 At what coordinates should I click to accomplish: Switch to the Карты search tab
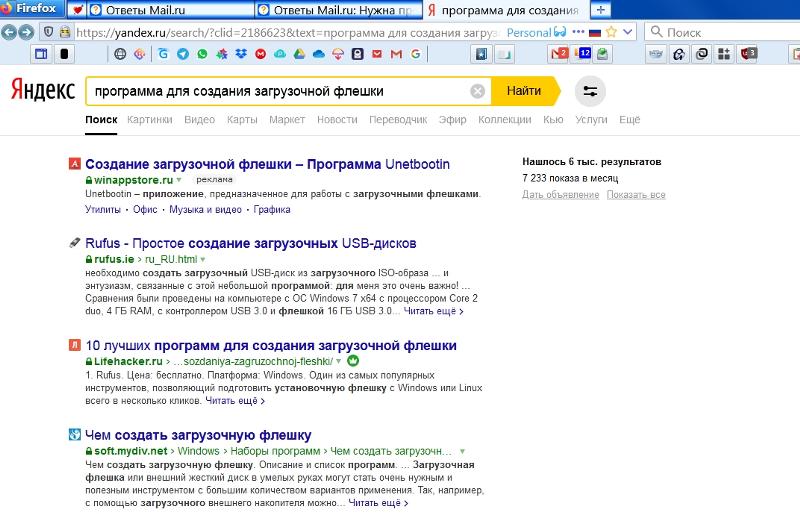point(242,119)
